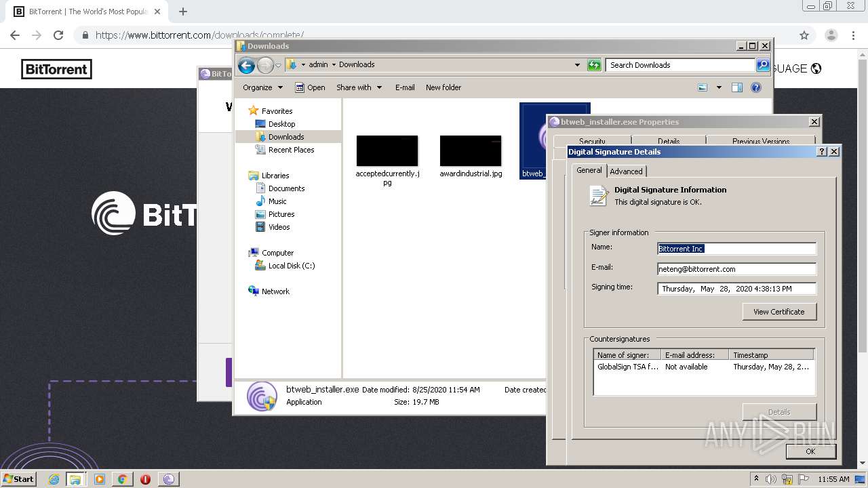Change view icon in Explorer toolbar
Image resolution: width=868 pixels, height=488 pixels.
click(703, 87)
